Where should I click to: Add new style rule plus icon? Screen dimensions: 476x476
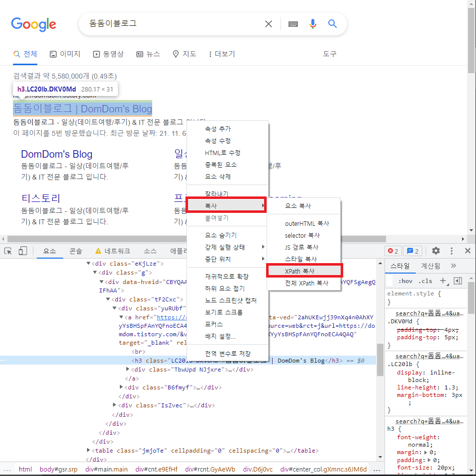tap(443, 281)
